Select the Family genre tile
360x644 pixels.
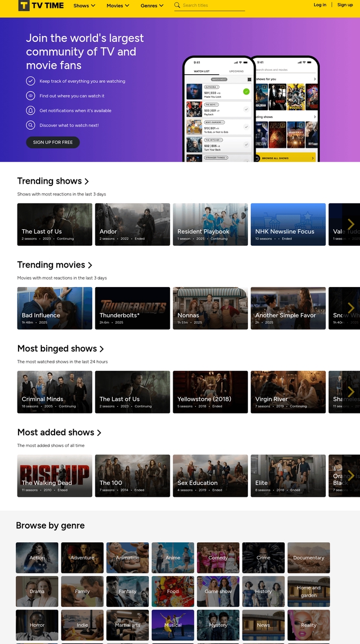point(82,592)
